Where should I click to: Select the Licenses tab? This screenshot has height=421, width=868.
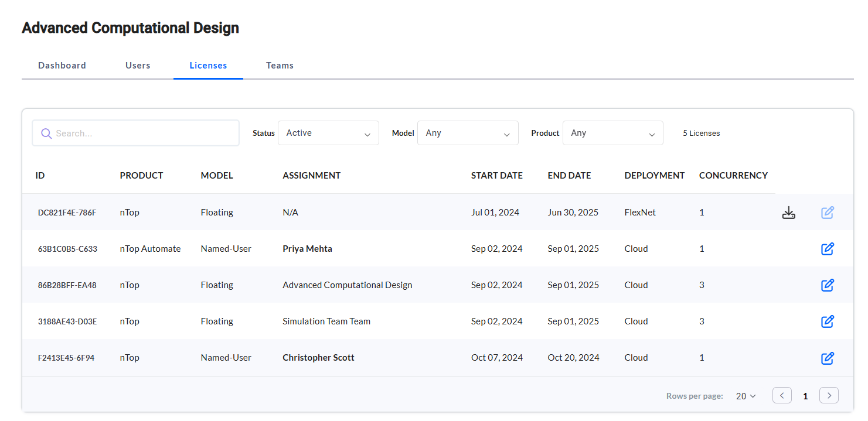pos(208,66)
